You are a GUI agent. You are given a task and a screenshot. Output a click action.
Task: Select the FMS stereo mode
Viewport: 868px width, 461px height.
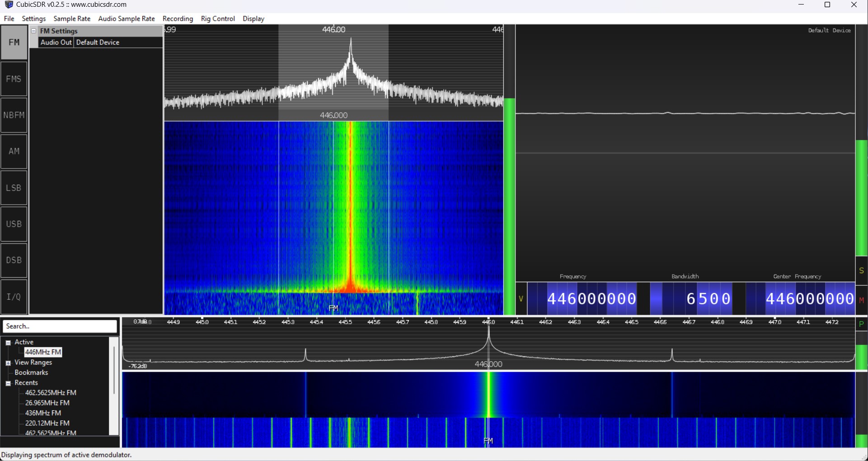(x=14, y=79)
